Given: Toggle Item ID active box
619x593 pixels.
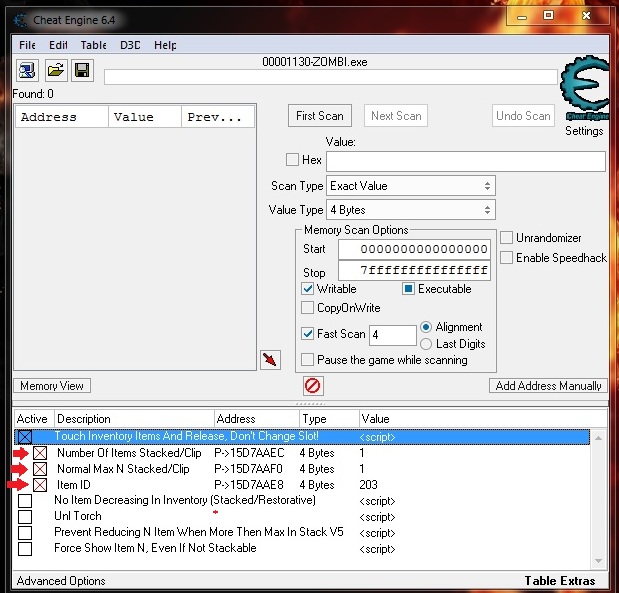Looking at the screenshot, I should point(40,485).
